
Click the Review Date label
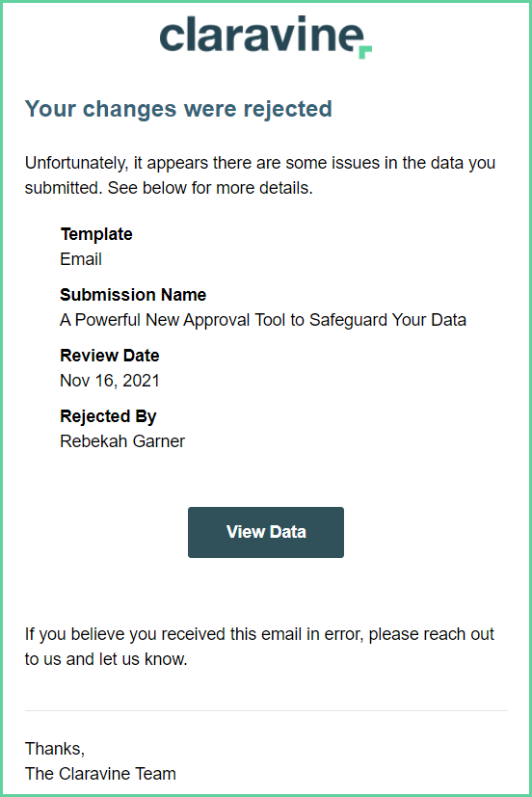click(110, 356)
